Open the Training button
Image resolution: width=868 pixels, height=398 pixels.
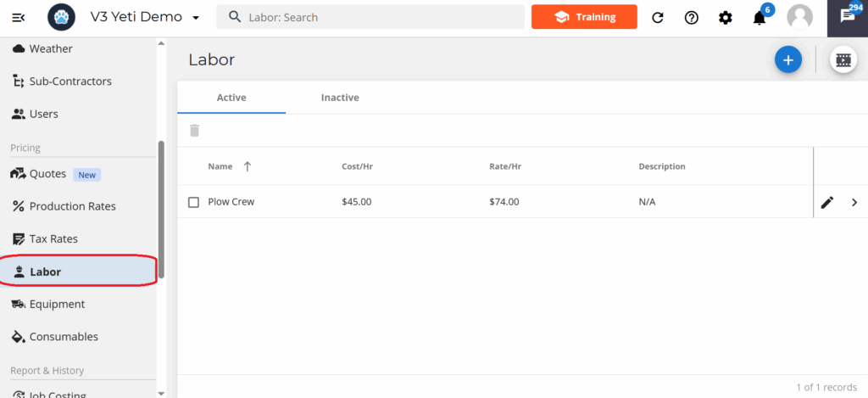[x=584, y=17]
